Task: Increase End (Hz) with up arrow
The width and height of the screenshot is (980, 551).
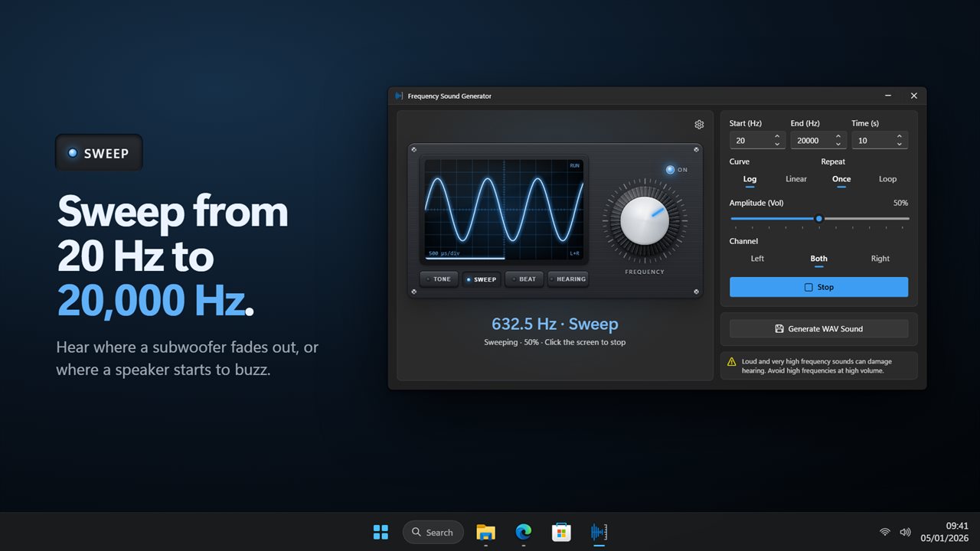Action: (838, 137)
